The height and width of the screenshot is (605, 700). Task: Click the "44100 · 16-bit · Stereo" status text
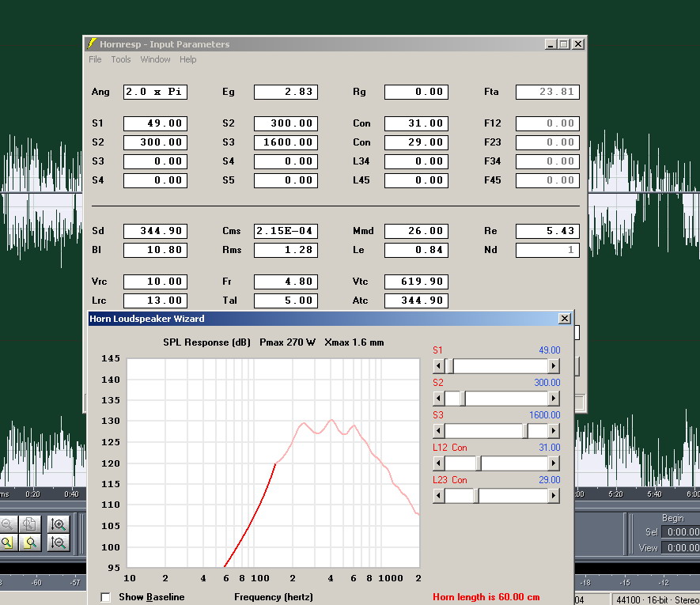point(657,599)
